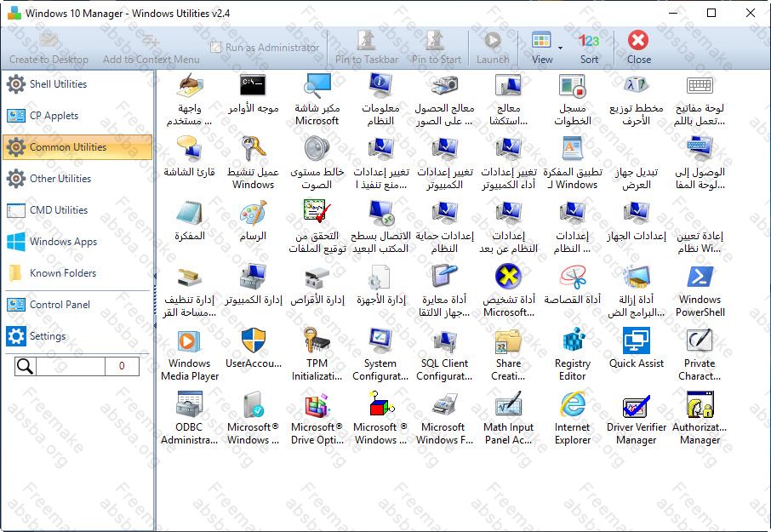Select UserAccount shield icon
771x532 pixels.
tap(254, 340)
